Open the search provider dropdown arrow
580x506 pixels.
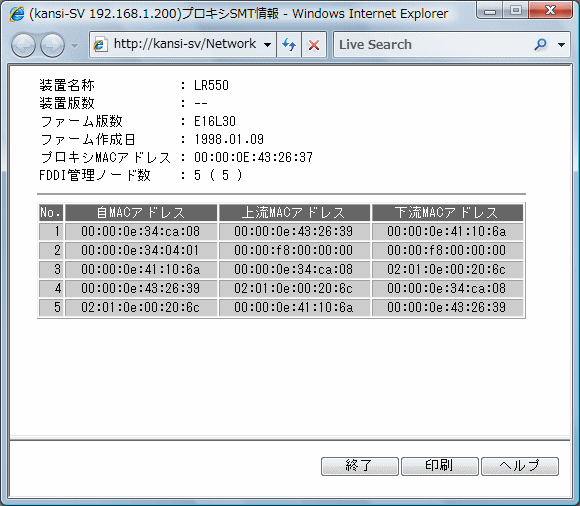pyautogui.click(x=561, y=45)
